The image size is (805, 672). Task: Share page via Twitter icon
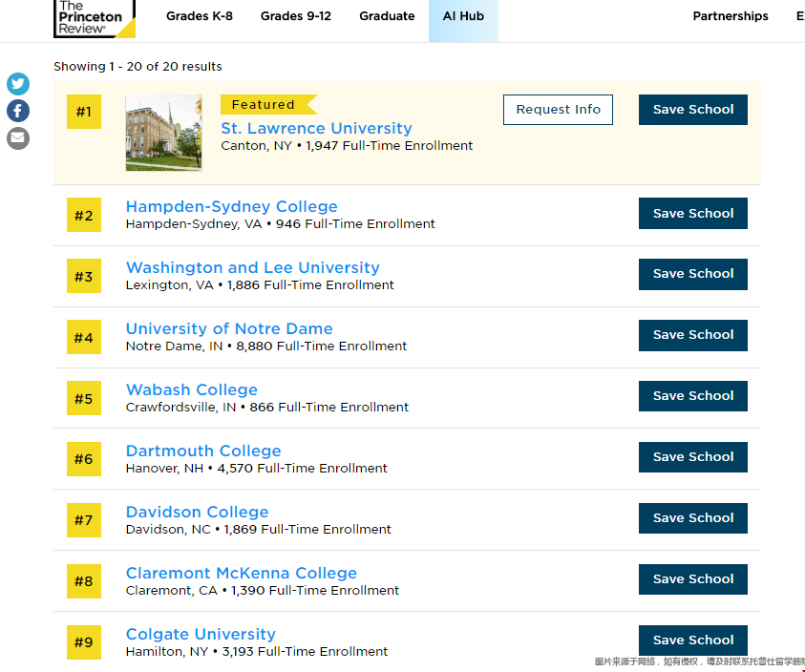click(x=18, y=84)
